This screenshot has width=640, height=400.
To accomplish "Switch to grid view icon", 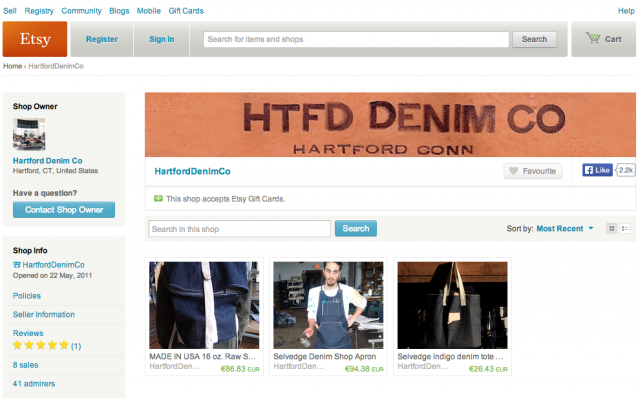I will pyautogui.click(x=611, y=229).
